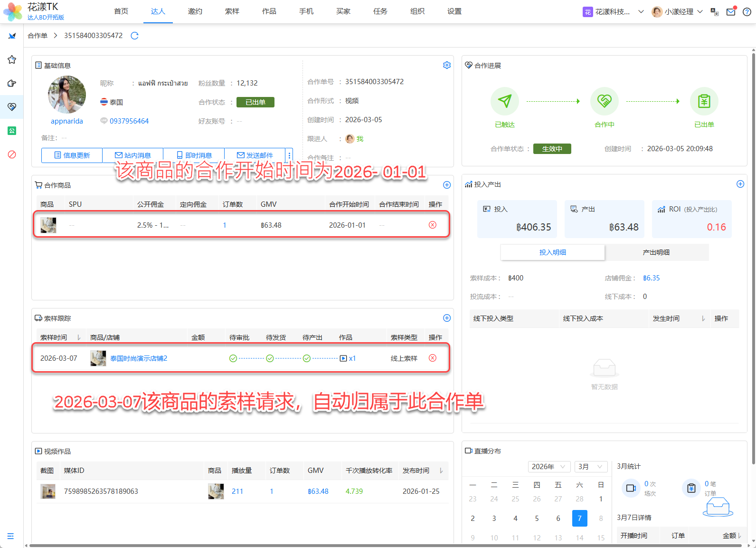Image resolution: width=756 pixels, height=548 pixels.
Task: Open mail icon in top header
Action: [731, 11]
